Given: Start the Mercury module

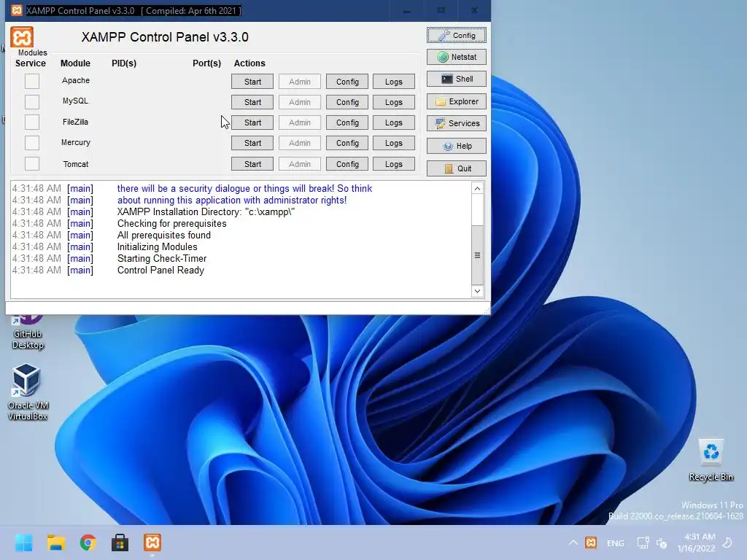Looking at the screenshot, I should (252, 143).
